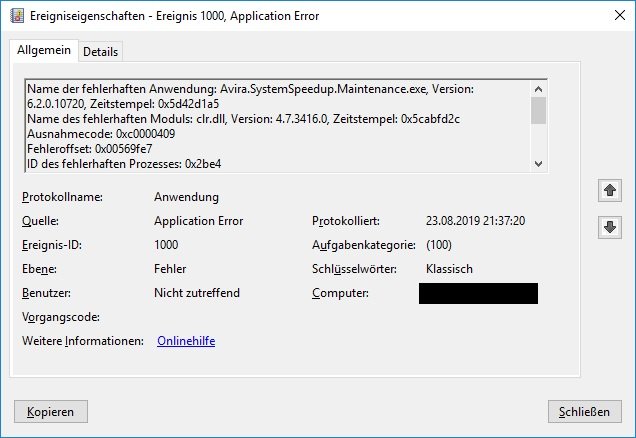Select the Protokollname value Anwendung

(186, 197)
